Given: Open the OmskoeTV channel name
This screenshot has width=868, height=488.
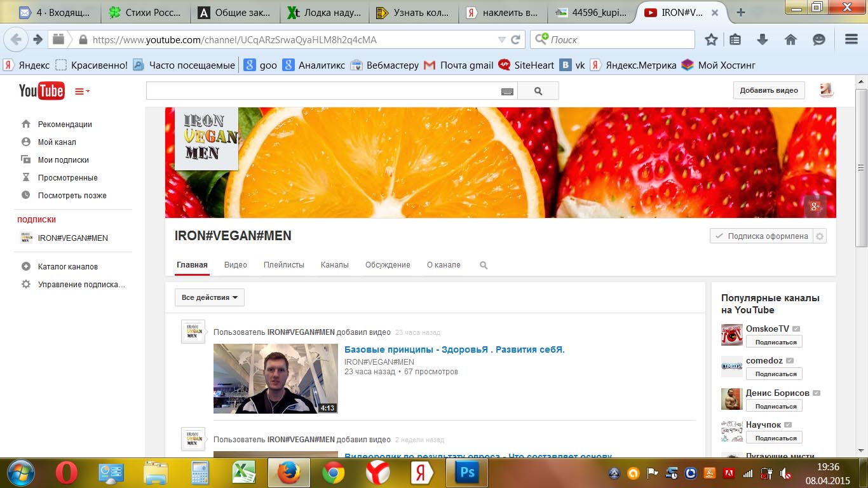Looking at the screenshot, I should pos(768,329).
